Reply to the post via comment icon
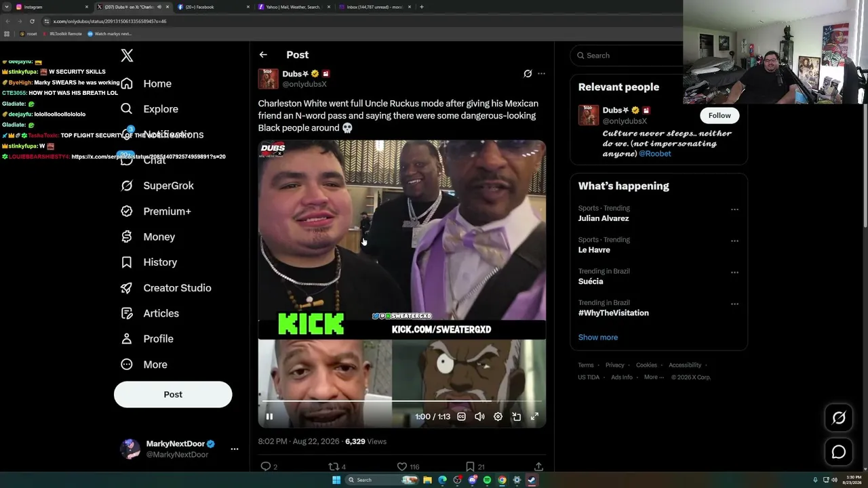Screen dimensions: 868x488 [x=266, y=466]
